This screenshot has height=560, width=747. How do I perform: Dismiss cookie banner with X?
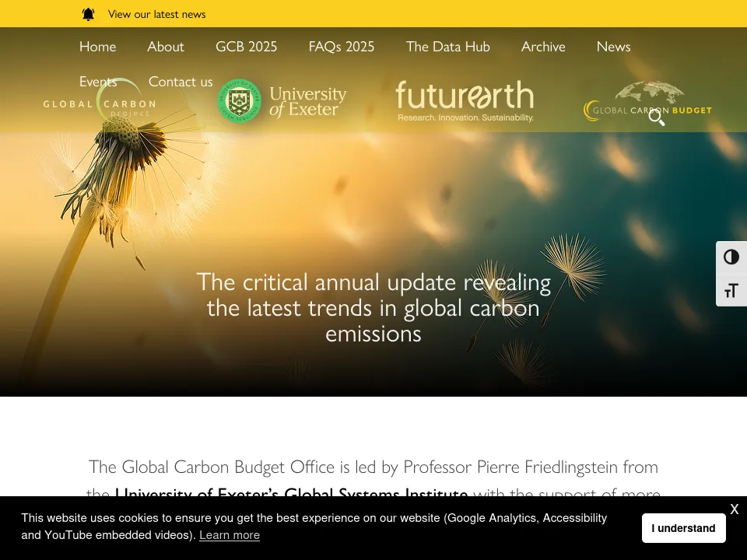(734, 509)
